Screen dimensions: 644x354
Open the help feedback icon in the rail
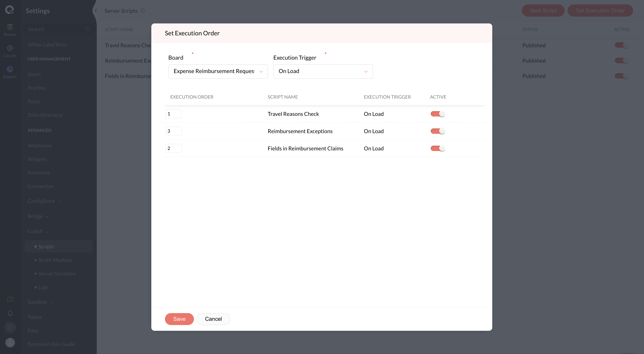point(10,299)
